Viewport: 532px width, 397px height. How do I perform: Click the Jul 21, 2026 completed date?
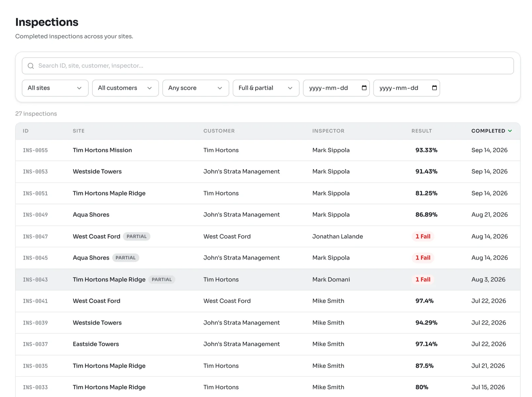point(488,366)
